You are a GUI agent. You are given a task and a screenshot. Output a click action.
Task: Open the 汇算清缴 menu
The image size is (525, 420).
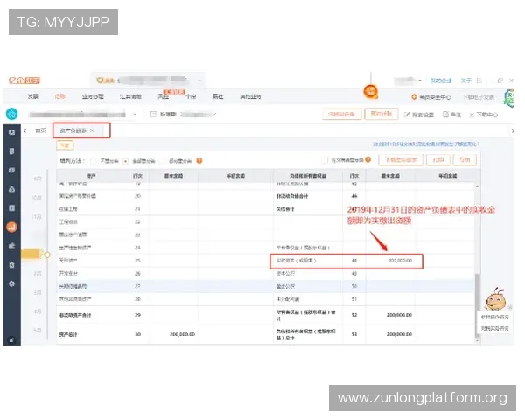[130, 96]
